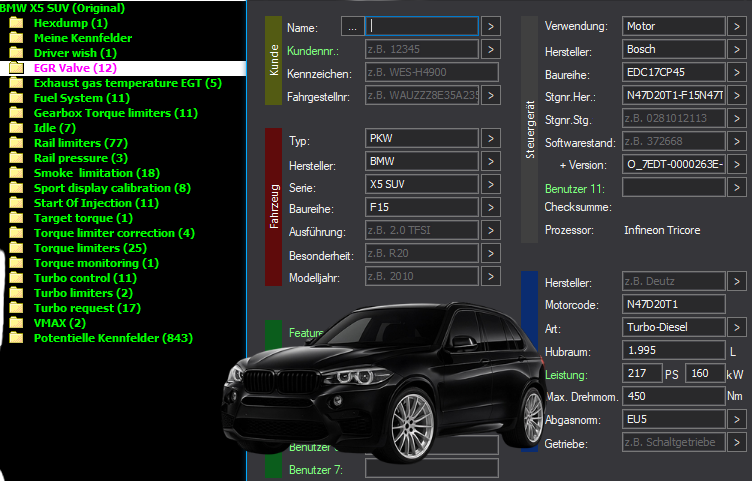Click the Torque monitoring (1) folder icon

point(16,263)
